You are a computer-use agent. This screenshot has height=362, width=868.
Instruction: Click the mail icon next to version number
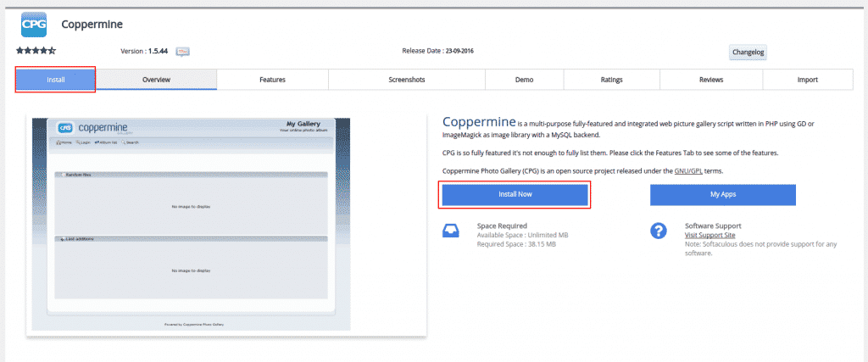point(183,52)
